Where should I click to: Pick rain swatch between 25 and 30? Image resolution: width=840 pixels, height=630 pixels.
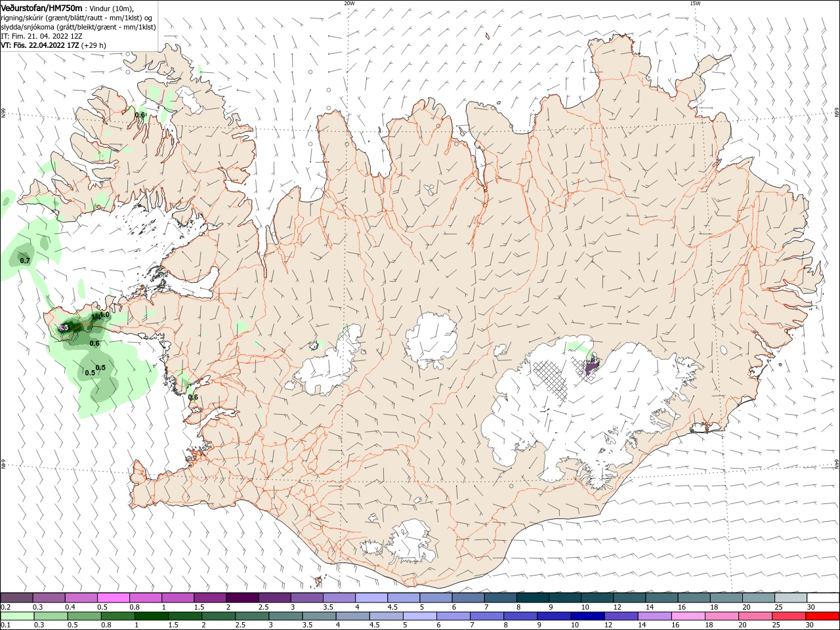(789, 616)
